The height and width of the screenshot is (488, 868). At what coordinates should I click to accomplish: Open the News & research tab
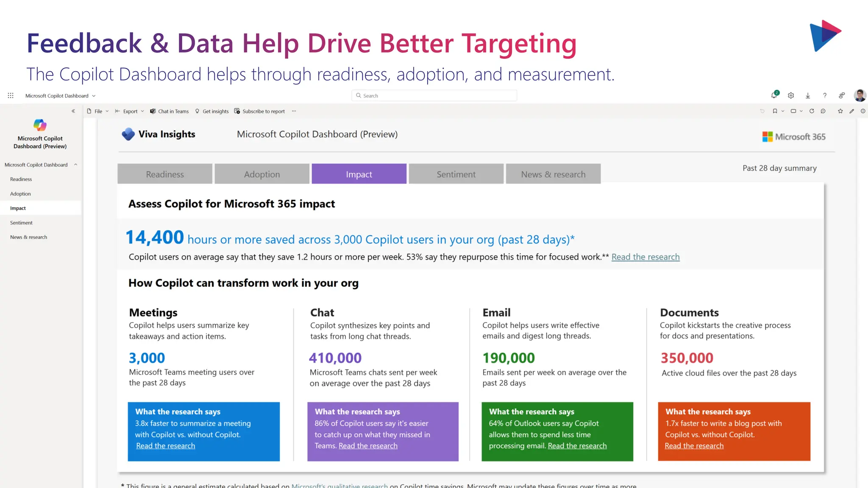(553, 174)
